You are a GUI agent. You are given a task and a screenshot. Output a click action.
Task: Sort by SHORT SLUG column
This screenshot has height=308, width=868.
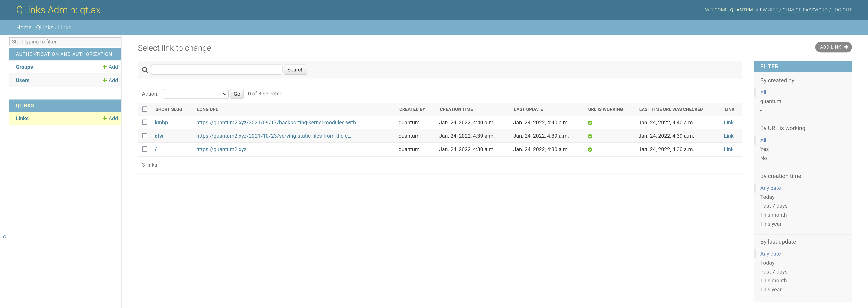(169, 109)
